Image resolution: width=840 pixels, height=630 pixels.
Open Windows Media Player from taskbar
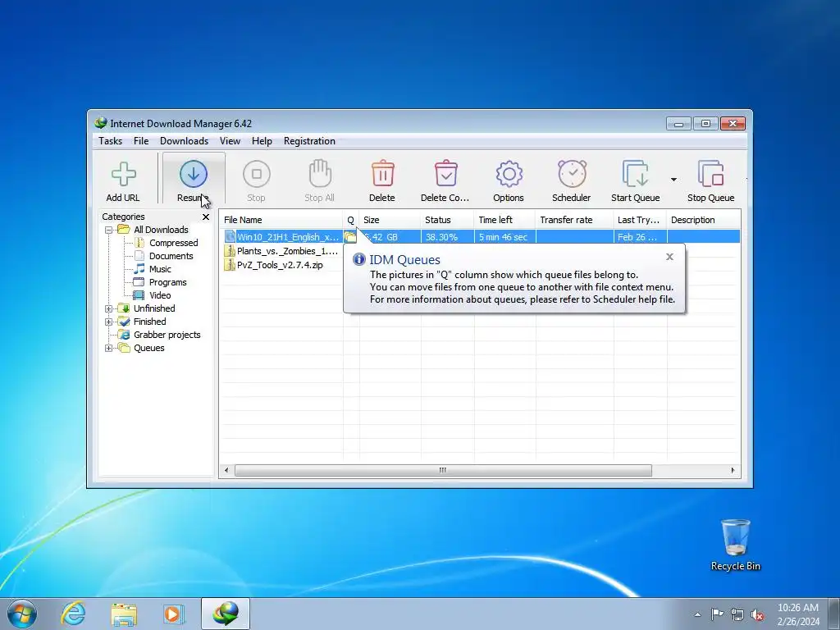[x=174, y=614]
